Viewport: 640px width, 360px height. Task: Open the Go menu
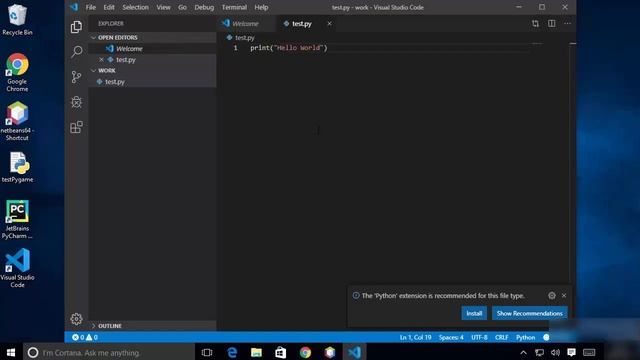tap(182, 7)
